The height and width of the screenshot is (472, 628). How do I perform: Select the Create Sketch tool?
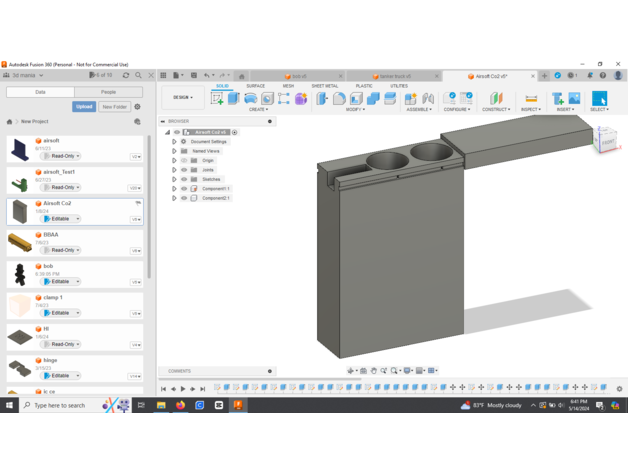click(x=217, y=98)
